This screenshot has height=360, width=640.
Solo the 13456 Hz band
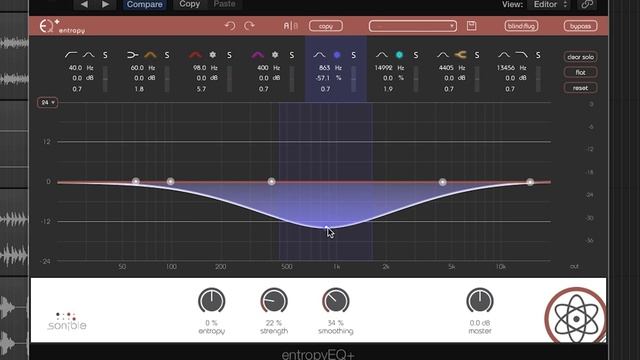click(538, 55)
